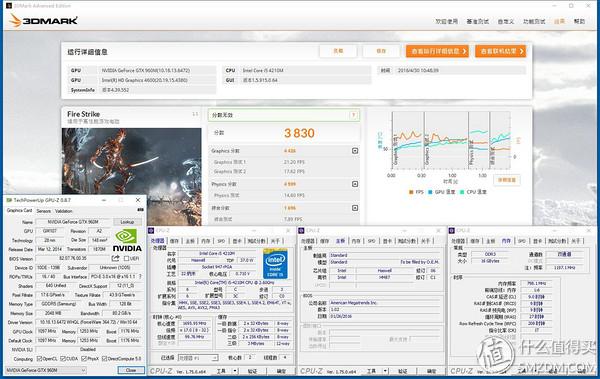
Task: Click the BIOS share/export icon in GPU-Z
Action: click(115, 258)
